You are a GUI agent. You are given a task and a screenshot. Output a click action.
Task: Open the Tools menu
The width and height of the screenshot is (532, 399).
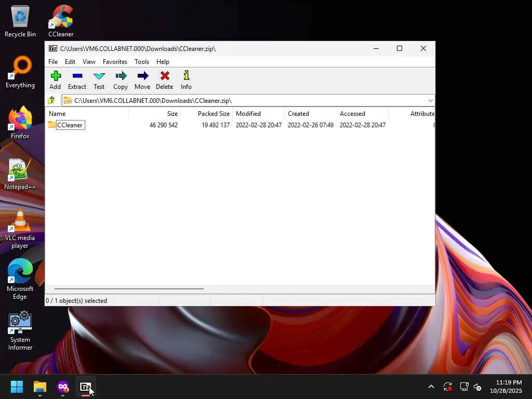(x=142, y=62)
